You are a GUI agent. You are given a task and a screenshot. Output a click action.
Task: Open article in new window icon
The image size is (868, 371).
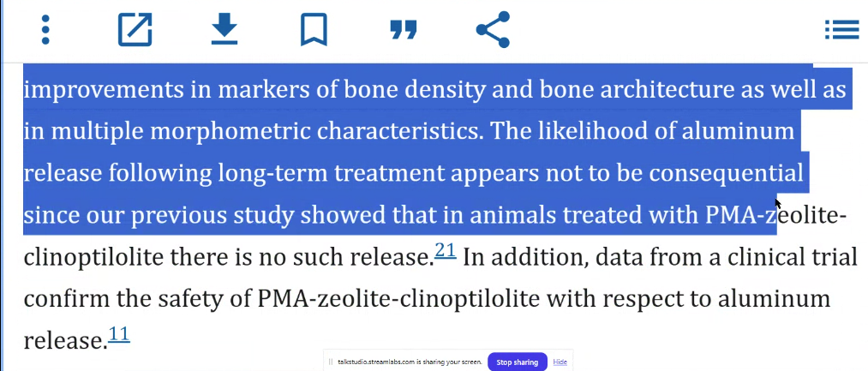point(135,30)
